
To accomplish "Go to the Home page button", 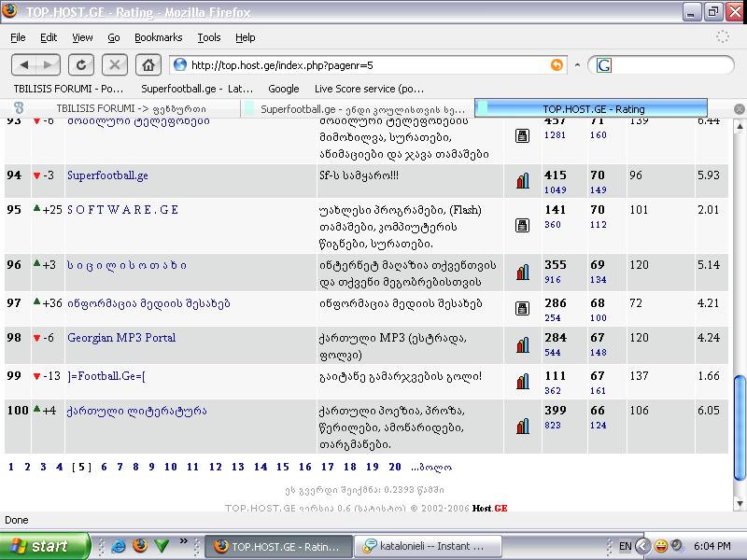I will click(x=148, y=64).
